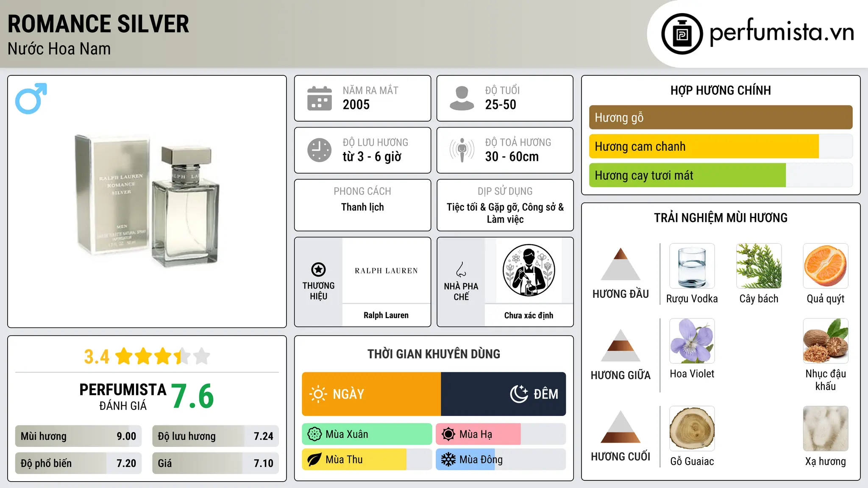This screenshot has width=868, height=488.
Task: Click the Hương cuối pyramid icon
Action: click(x=620, y=427)
